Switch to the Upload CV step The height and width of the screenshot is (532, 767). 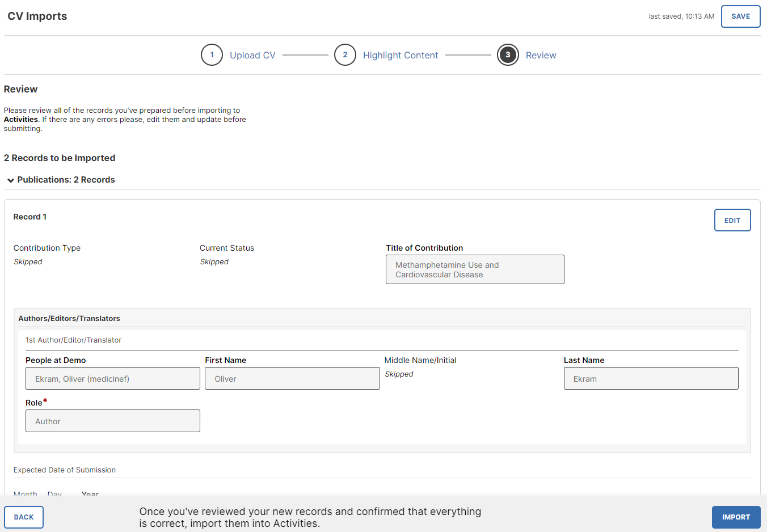[x=252, y=54]
